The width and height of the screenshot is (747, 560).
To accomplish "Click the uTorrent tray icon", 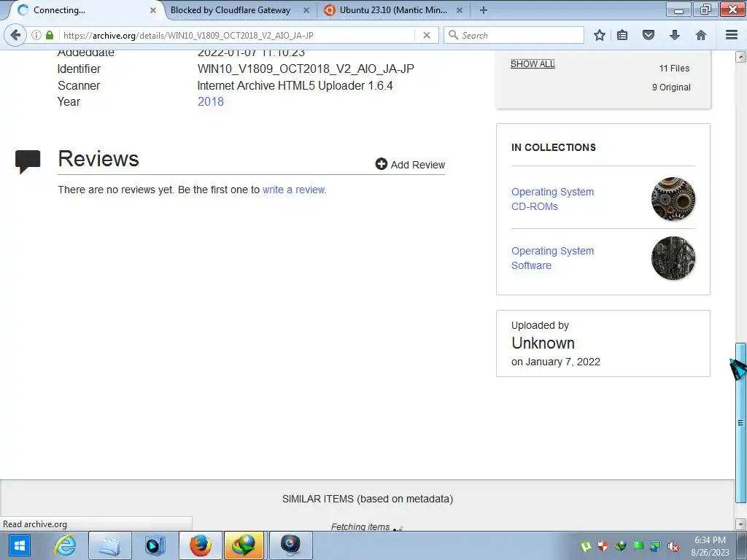I will 586,547.
